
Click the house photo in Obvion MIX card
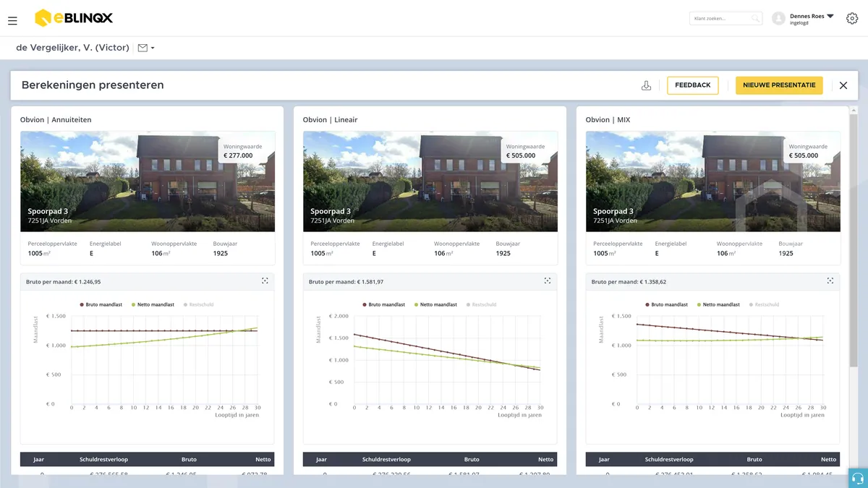tap(713, 181)
